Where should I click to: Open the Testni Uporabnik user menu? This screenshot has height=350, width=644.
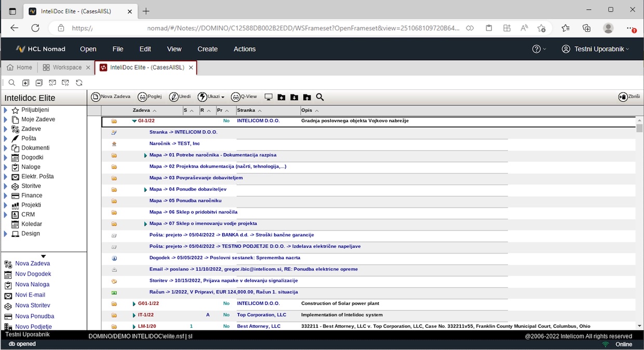click(595, 49)
